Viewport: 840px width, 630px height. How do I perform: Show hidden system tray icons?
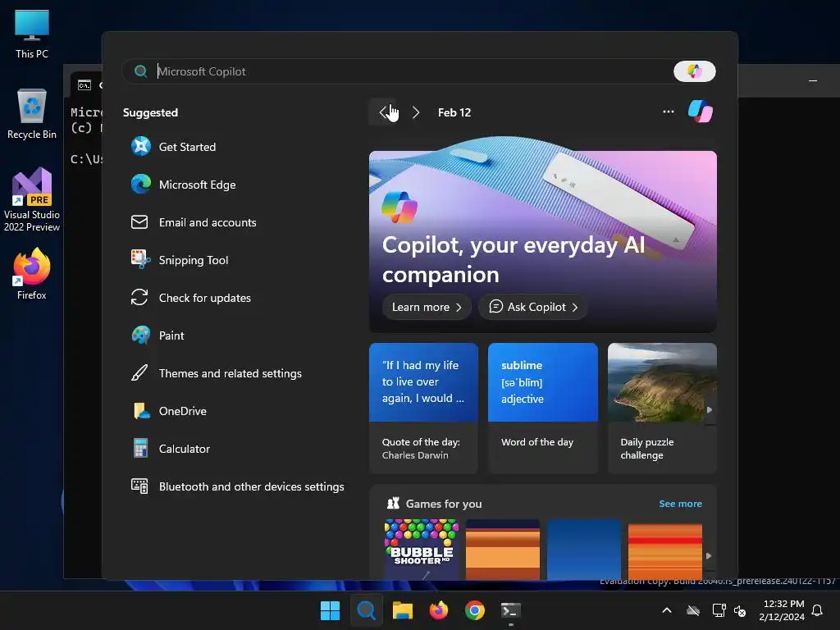pos(667,610)
